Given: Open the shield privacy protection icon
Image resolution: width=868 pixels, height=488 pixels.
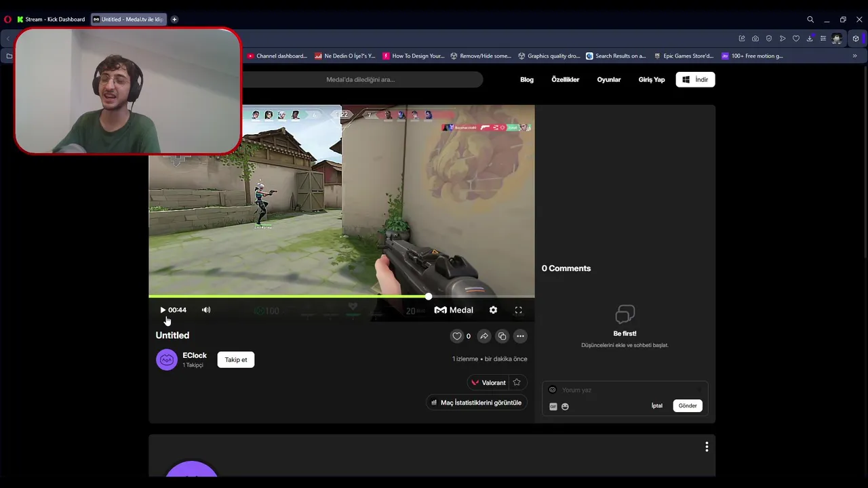Looking at the screenshot, I should point(769,39).
